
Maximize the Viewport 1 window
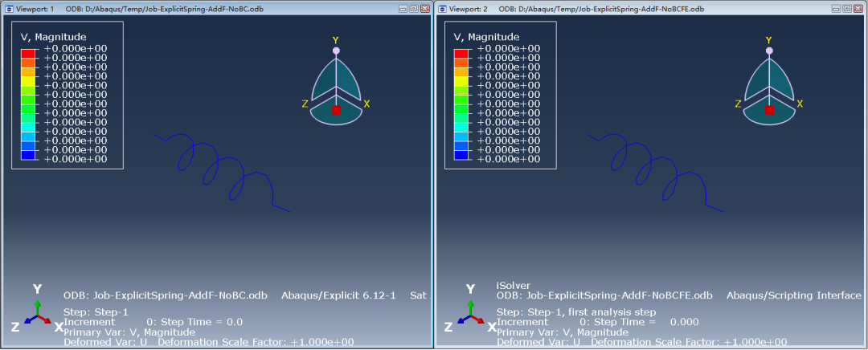(x=414, y=9)
